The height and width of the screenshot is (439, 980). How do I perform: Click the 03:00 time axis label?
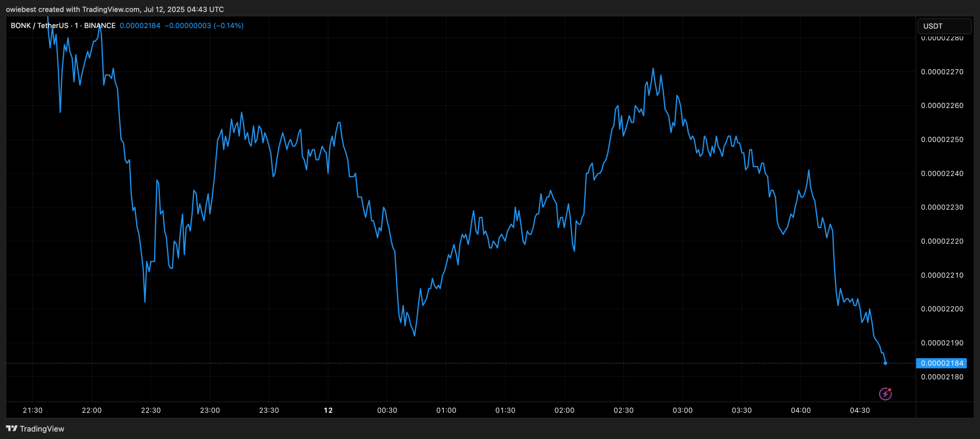(683, 410)
